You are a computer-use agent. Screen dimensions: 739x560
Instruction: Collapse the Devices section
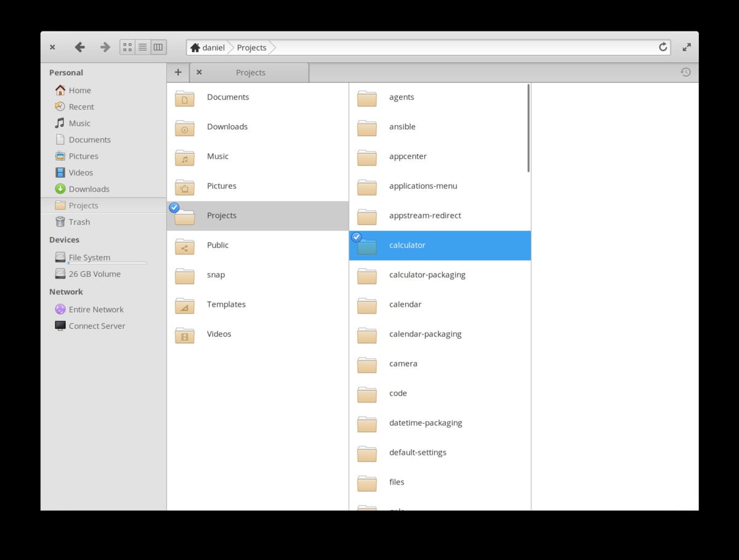click(63, 240)
